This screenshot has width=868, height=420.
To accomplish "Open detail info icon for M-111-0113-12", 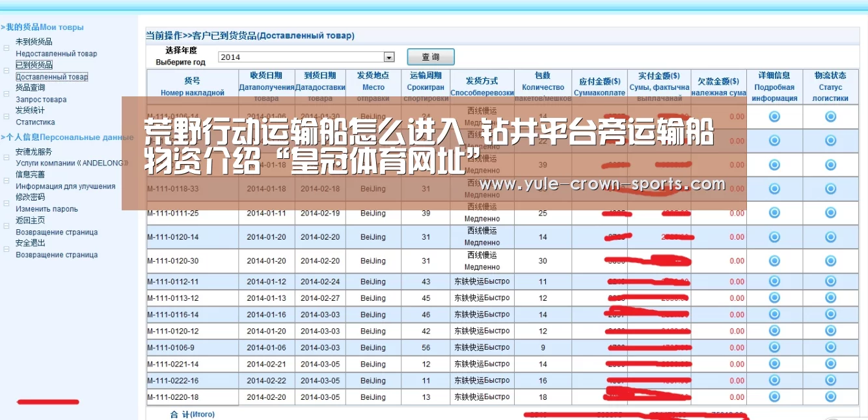I will tap(774, 298).
